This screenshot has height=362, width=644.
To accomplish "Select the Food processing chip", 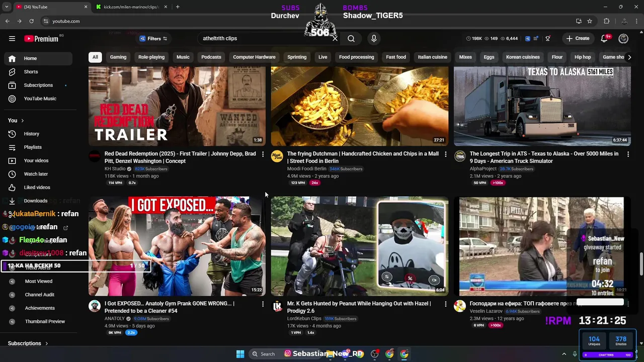I will pos(357,57).
